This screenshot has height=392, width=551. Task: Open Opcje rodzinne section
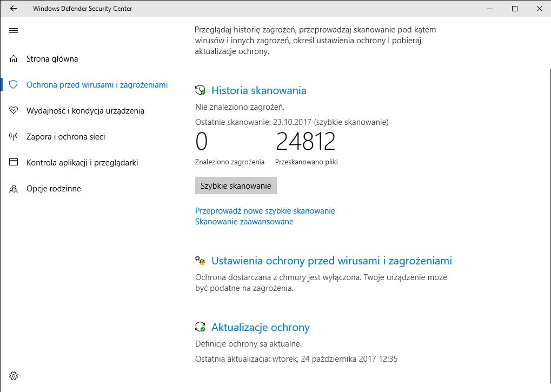(54, 189)
